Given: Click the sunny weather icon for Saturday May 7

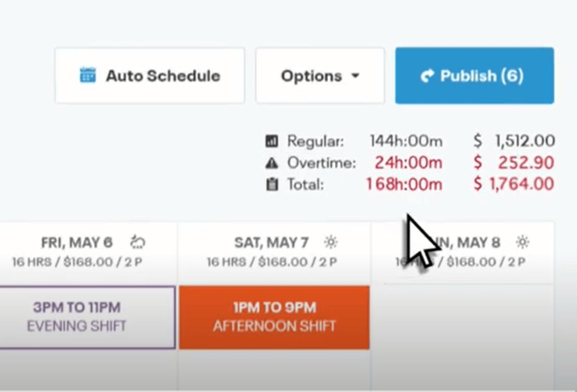Looking at the screenshot, I should coord(332,242).
